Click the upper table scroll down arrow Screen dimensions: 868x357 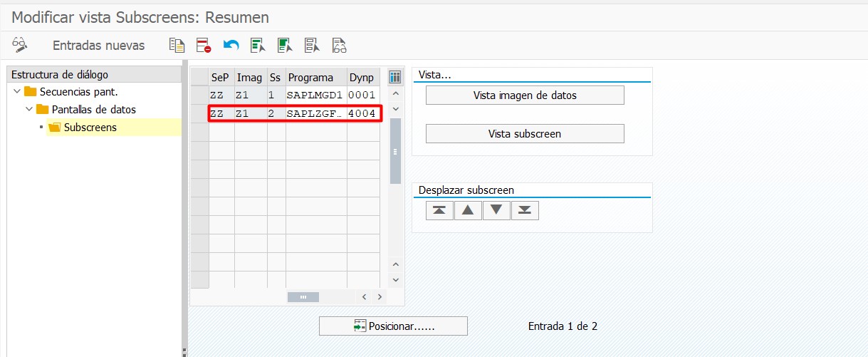click(395, 109)
